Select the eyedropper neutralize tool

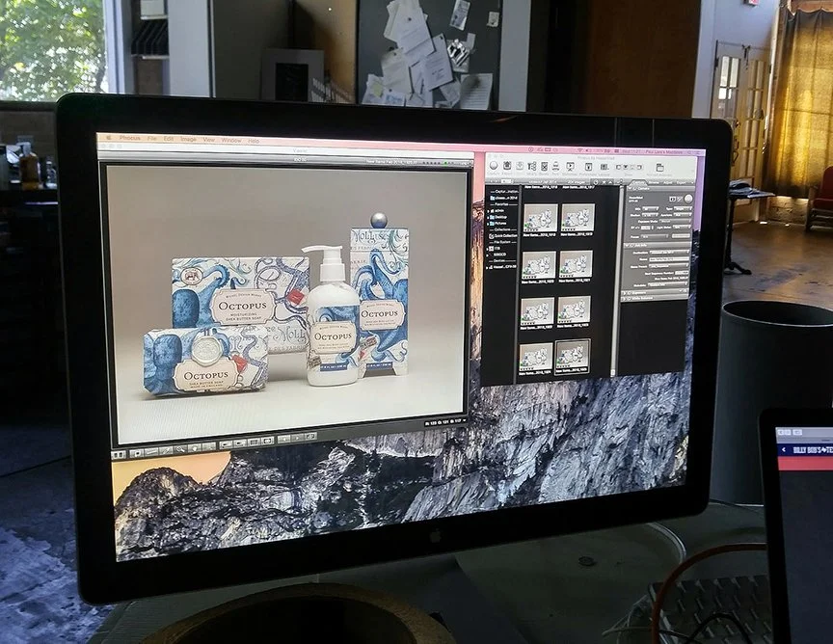166,450
